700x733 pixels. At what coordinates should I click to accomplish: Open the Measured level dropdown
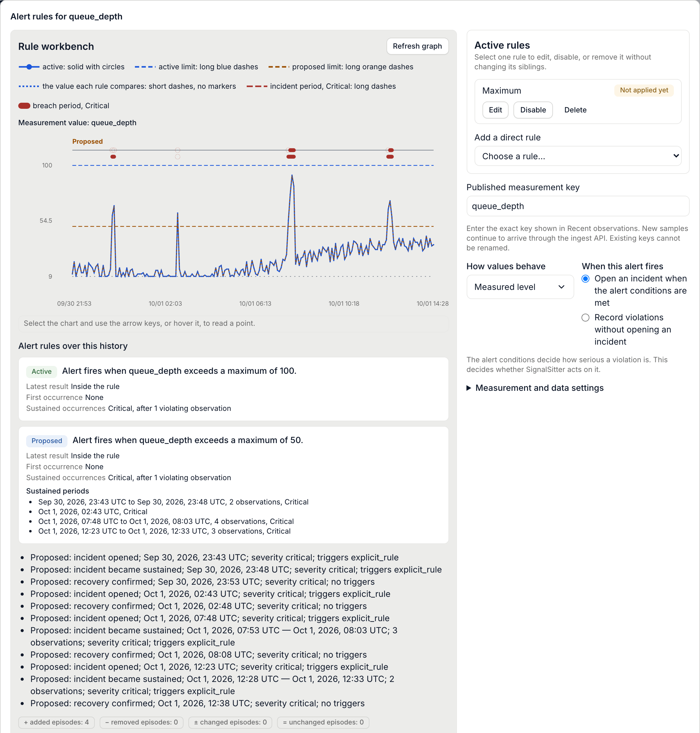pyautogui.click(x=520, y=287)
